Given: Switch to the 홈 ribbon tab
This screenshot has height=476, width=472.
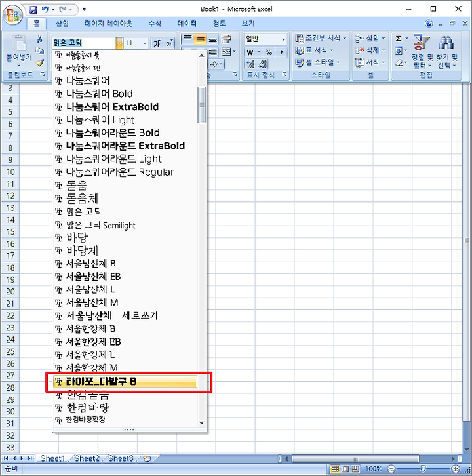Looking at the screenshot, I should pos(37,24).
